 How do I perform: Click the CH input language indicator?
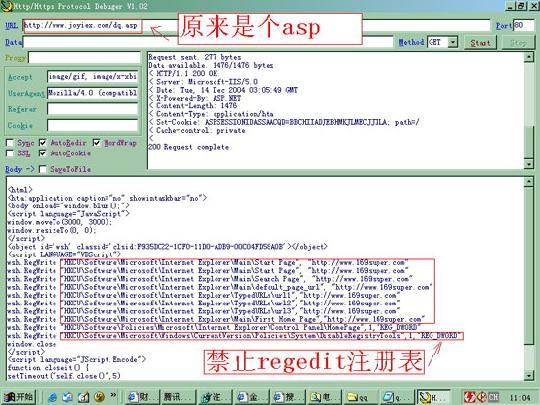pos(493,397)
